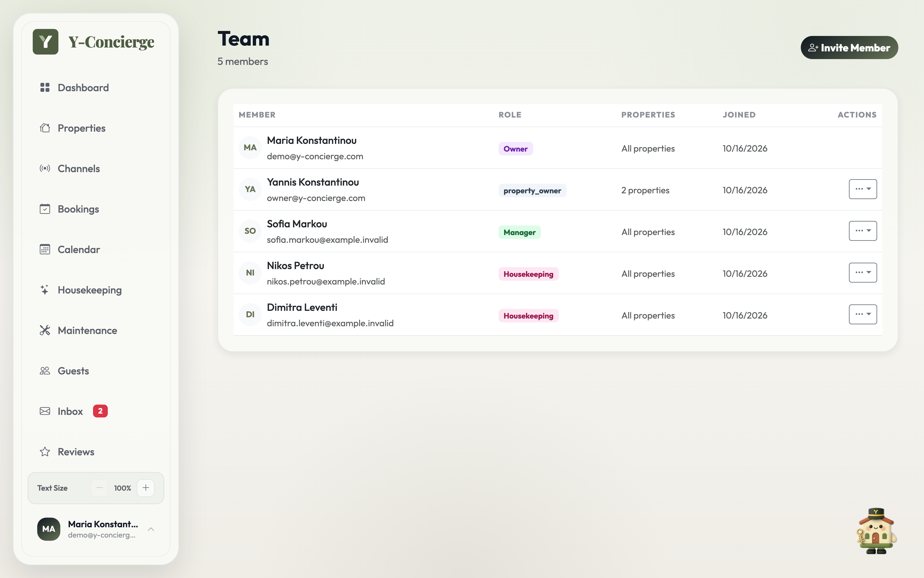This screenshot has height=578, width=924.
Task: Open actions dropdown for Yannis Konstantinou
Action: pos(863,189)
